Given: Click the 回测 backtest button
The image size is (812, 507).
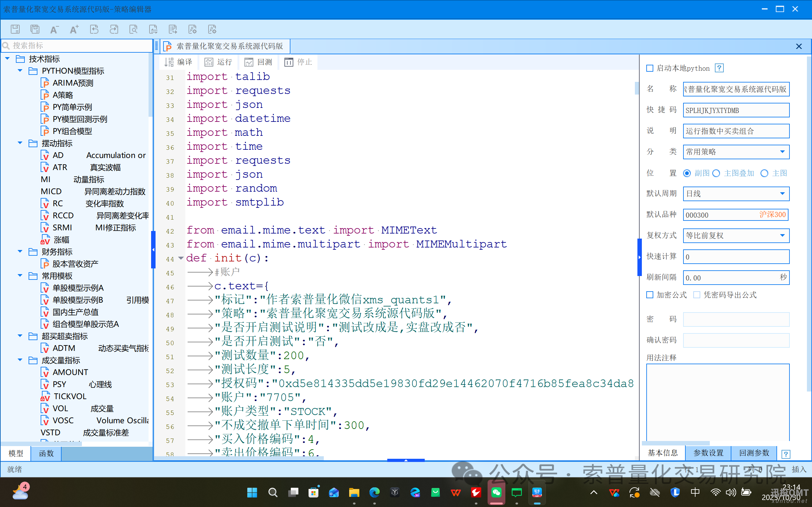Looking at the screenshot, I should tap(258, 62).
